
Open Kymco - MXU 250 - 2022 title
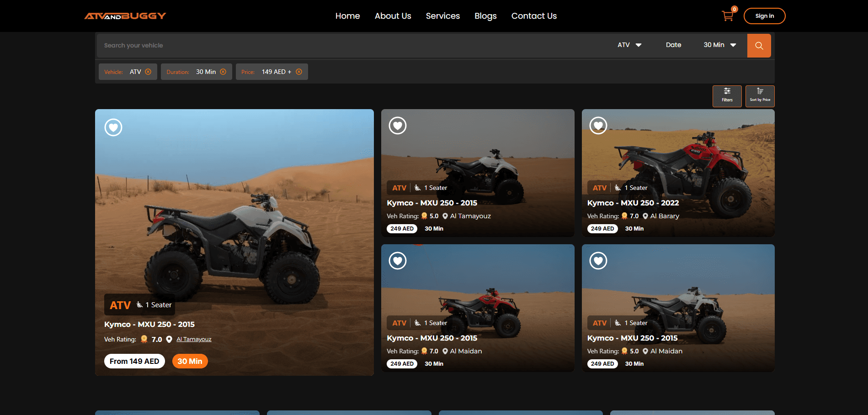coord(633,203)
